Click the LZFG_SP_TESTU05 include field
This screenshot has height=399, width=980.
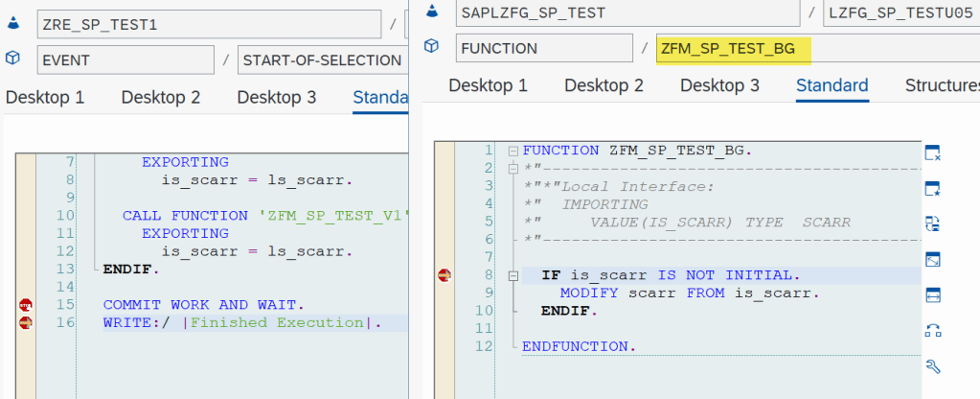(901, 12)
